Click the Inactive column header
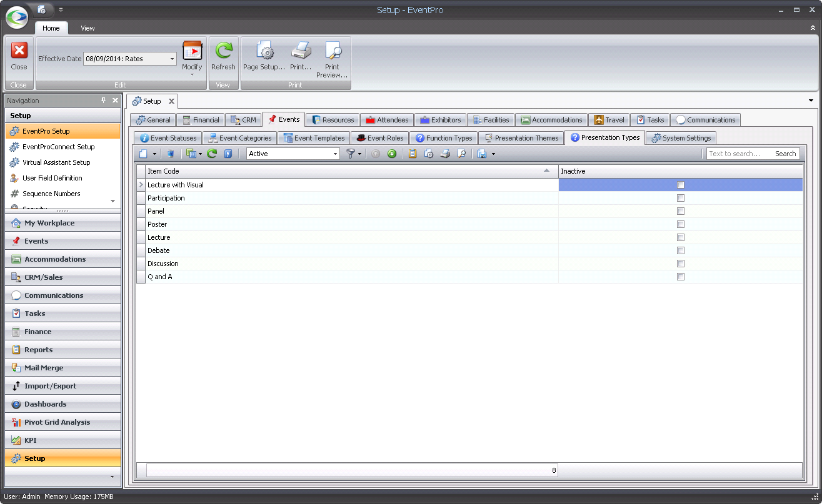The width and height of the screenshot is (822, 504). tap(680, 171)
